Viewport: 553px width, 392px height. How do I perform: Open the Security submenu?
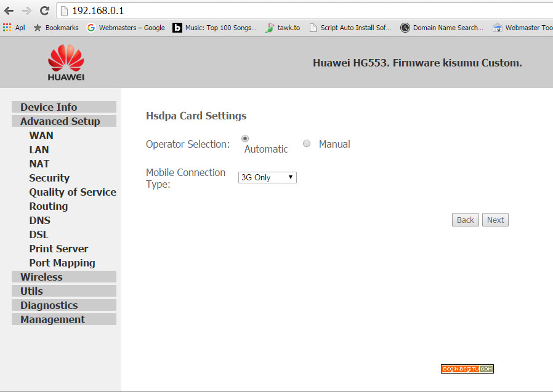(x=49, y=178)
